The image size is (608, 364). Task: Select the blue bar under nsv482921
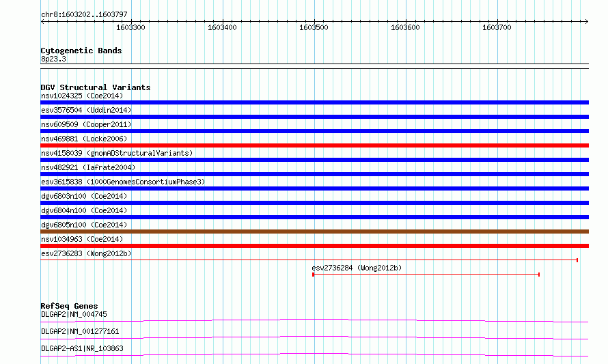[314, 174]
